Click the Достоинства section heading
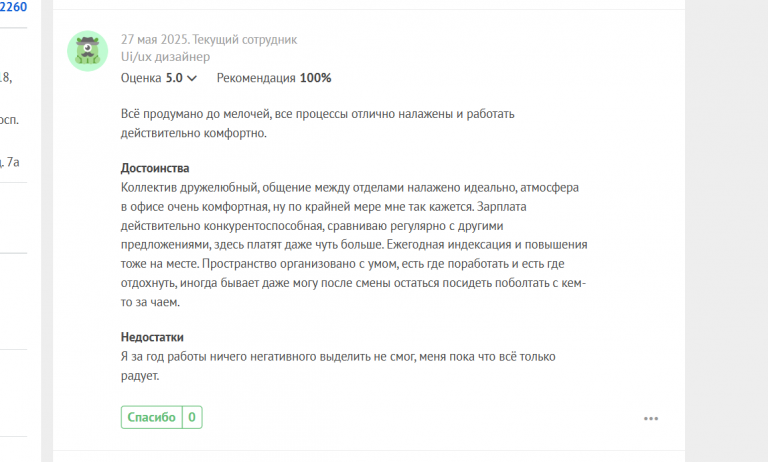This screenshot has height=462, width=768. coord(155,168)
